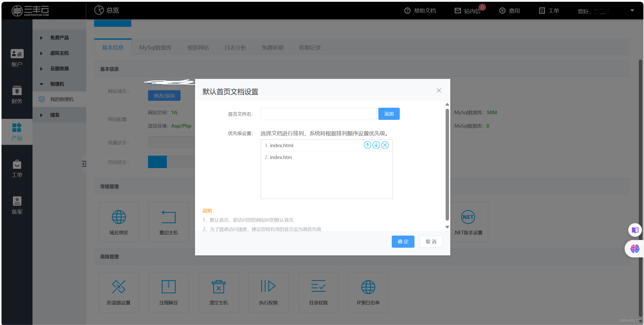Open the 域名绑定 tool
Viewport: 644px width, 325px height.
[x=119, y=222]
